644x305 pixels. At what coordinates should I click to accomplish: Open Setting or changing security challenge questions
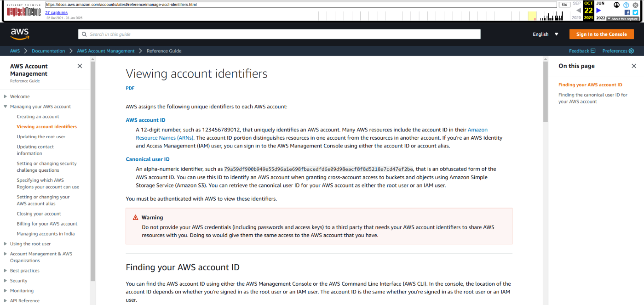pos(47,167)
